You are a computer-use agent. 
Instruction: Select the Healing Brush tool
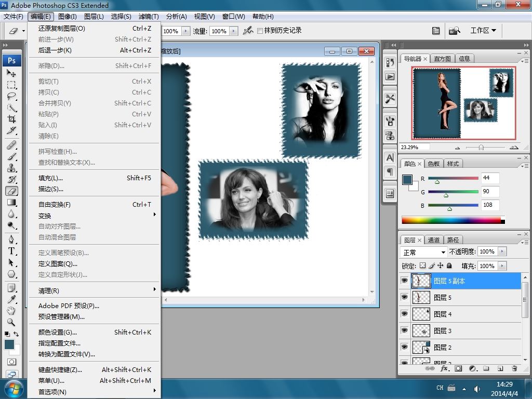point(11,145)
